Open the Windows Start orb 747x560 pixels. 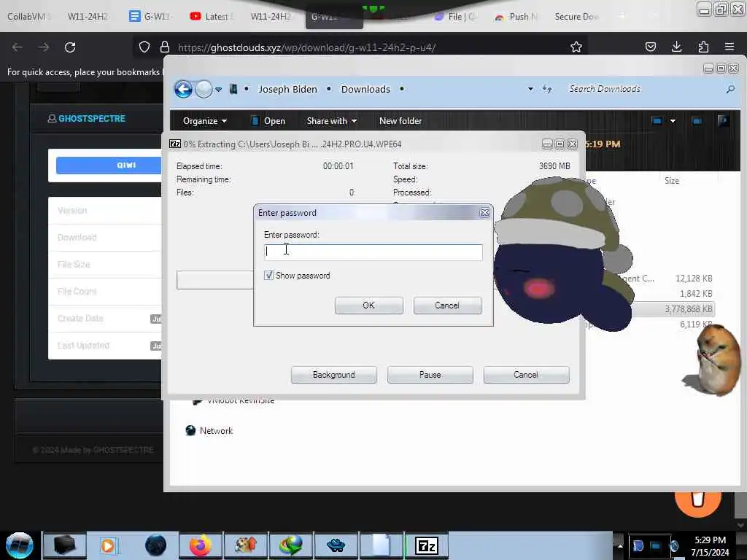tap(20, 545)
